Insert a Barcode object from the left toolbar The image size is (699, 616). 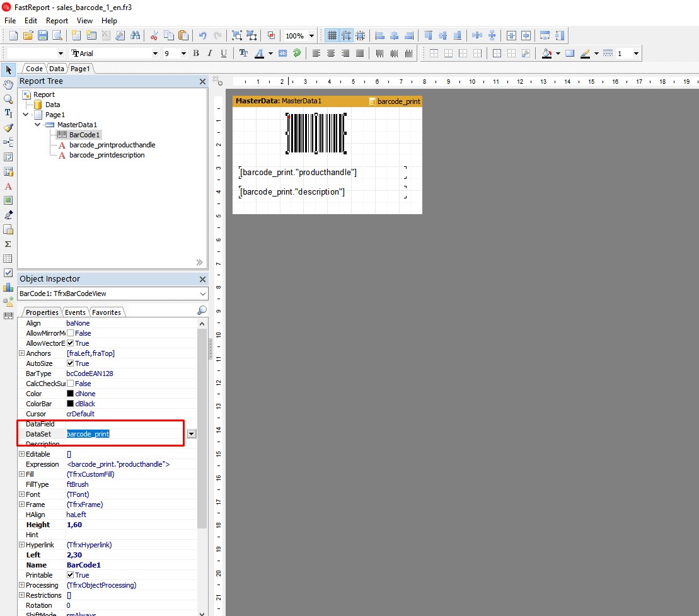[8, 316]
